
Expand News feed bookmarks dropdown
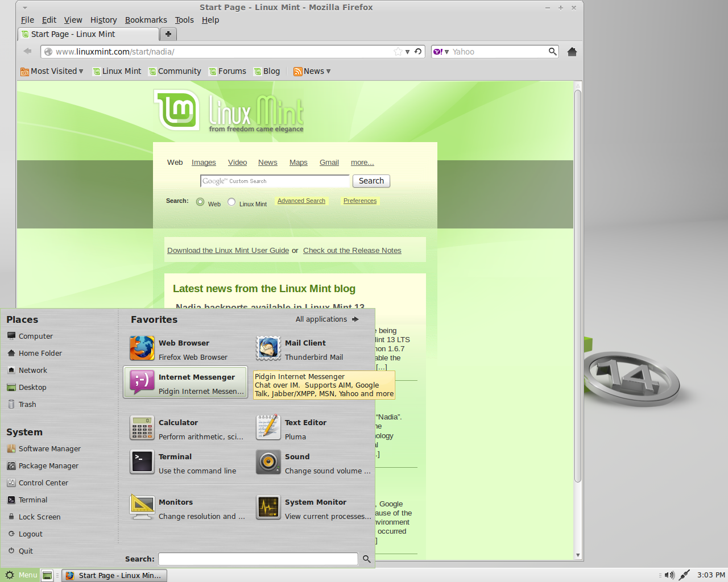tap(312, 71)
